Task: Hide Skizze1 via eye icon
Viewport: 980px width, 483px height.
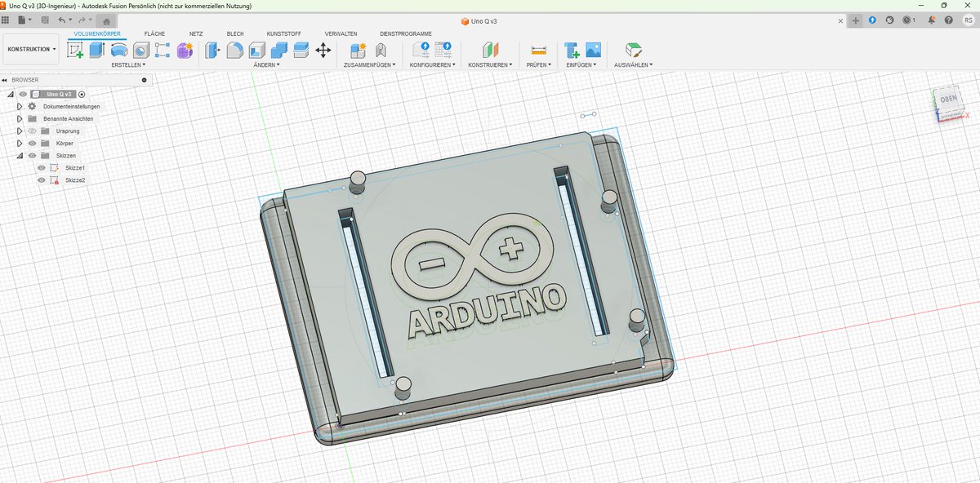Action: (x=42, y=167)
